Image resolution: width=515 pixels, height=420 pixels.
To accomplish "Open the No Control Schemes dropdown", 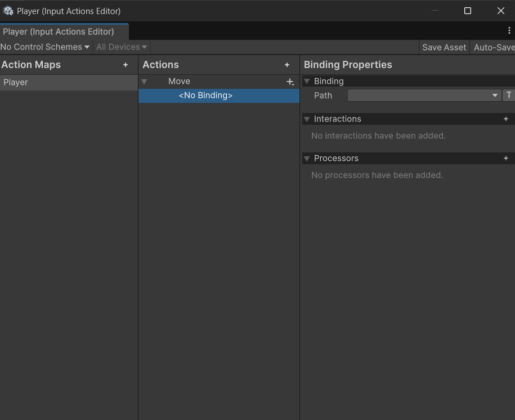I will (44, 47).
